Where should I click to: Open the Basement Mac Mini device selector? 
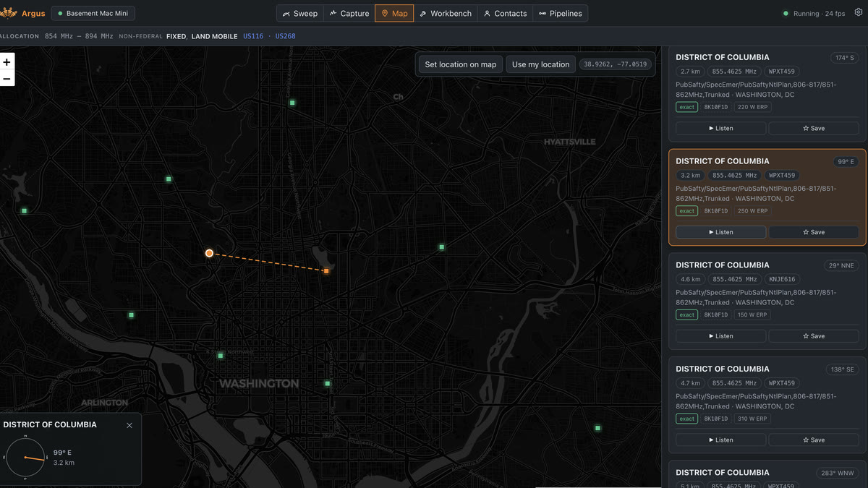point(93,13)
